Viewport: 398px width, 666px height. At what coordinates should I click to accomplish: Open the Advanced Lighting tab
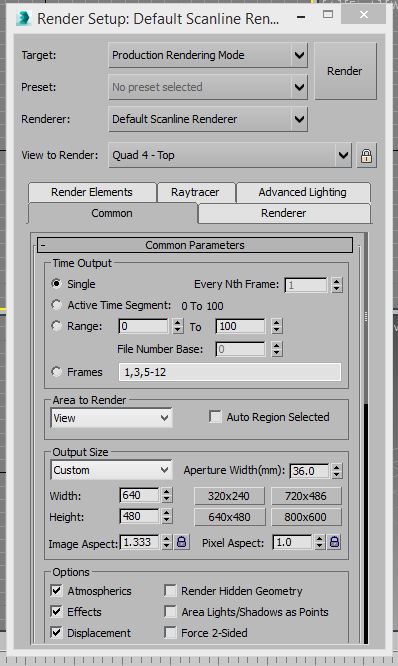(x=302, y=192)
